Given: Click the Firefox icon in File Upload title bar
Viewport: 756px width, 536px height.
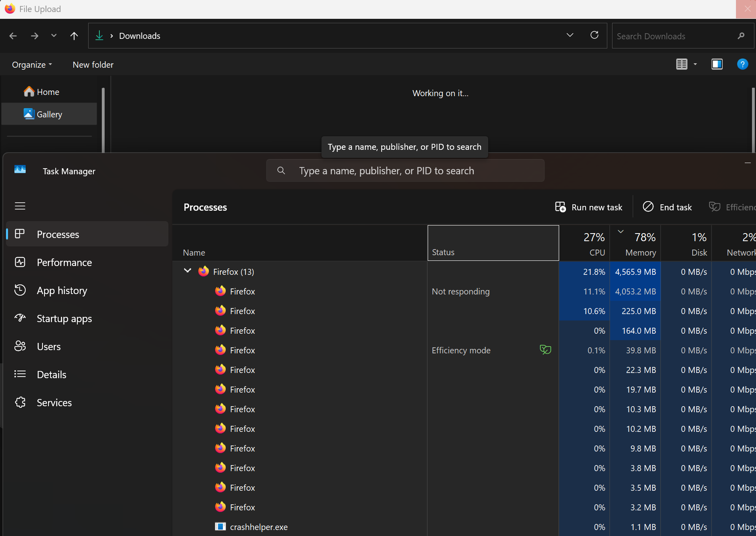Looking at the screenshot, I should (x=10, y=9).
